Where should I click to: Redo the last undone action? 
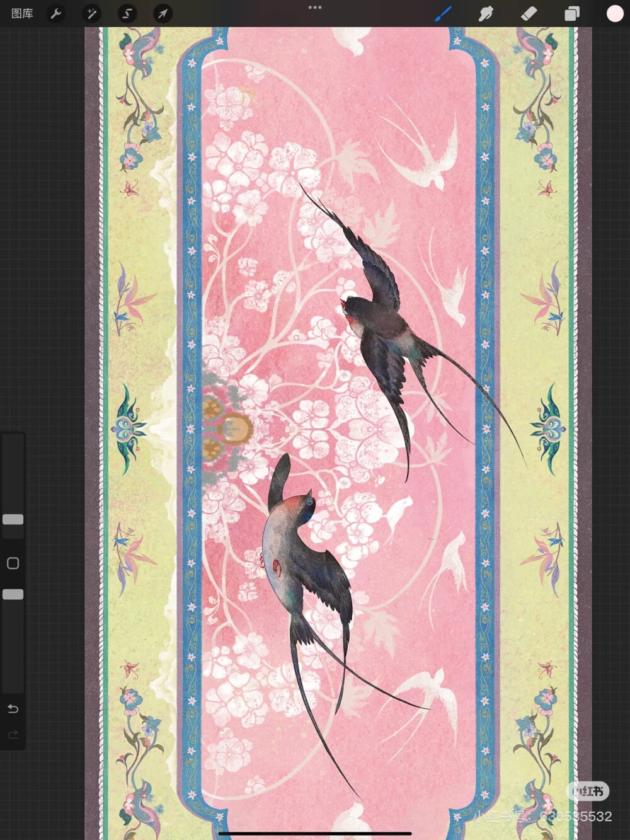(13, 735)
